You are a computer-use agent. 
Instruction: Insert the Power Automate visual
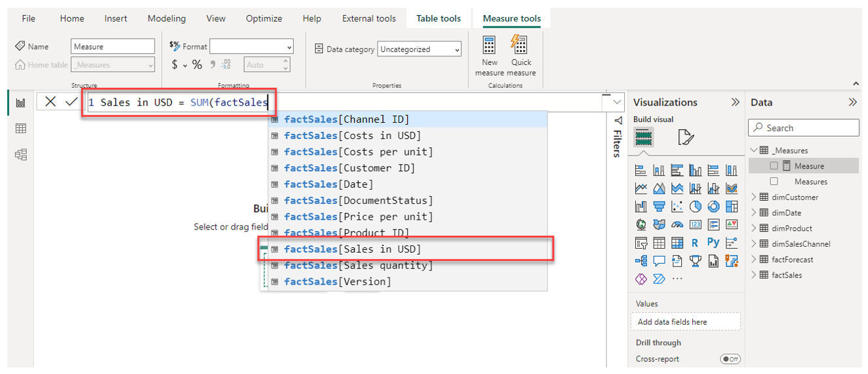click(x=660, y=279)
